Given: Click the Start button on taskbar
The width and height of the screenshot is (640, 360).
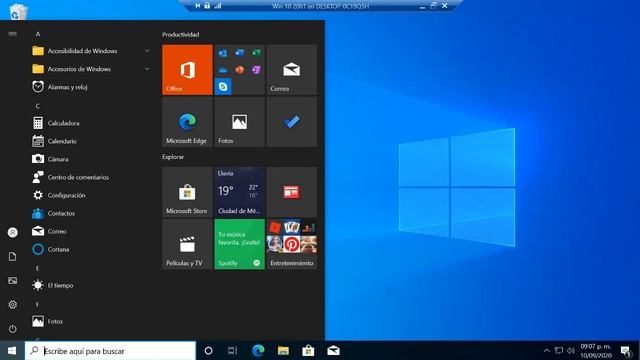Looking at the screenshot, I should point(12,351).
